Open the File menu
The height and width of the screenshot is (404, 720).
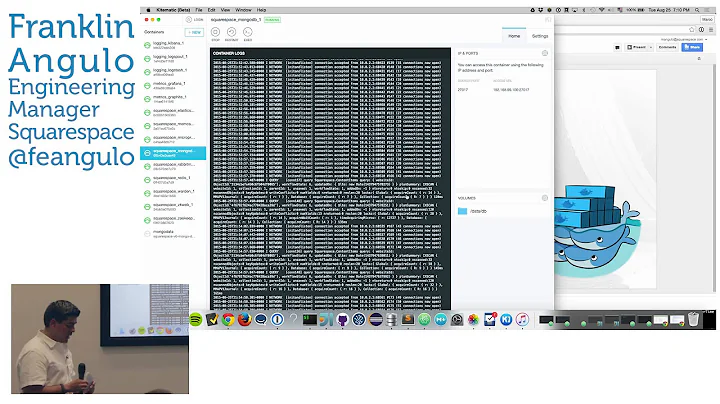pyautogui.click(x=199, y=10)
